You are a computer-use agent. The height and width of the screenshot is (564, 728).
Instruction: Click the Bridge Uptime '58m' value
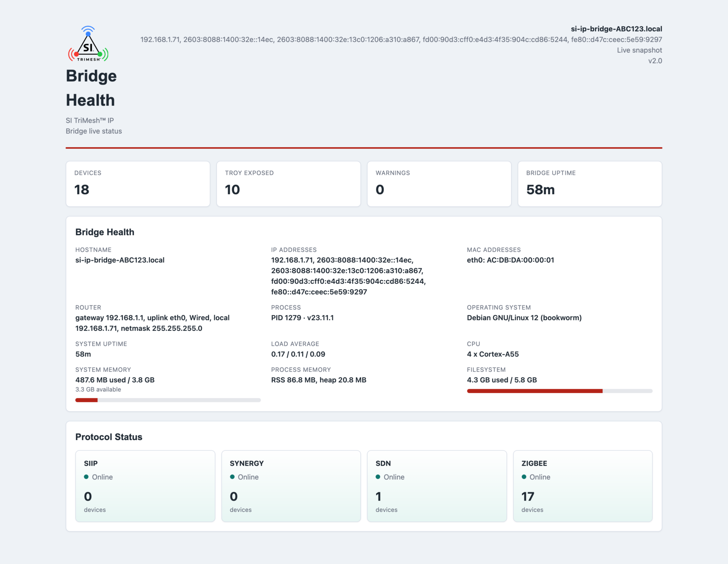tap(540, 190)
